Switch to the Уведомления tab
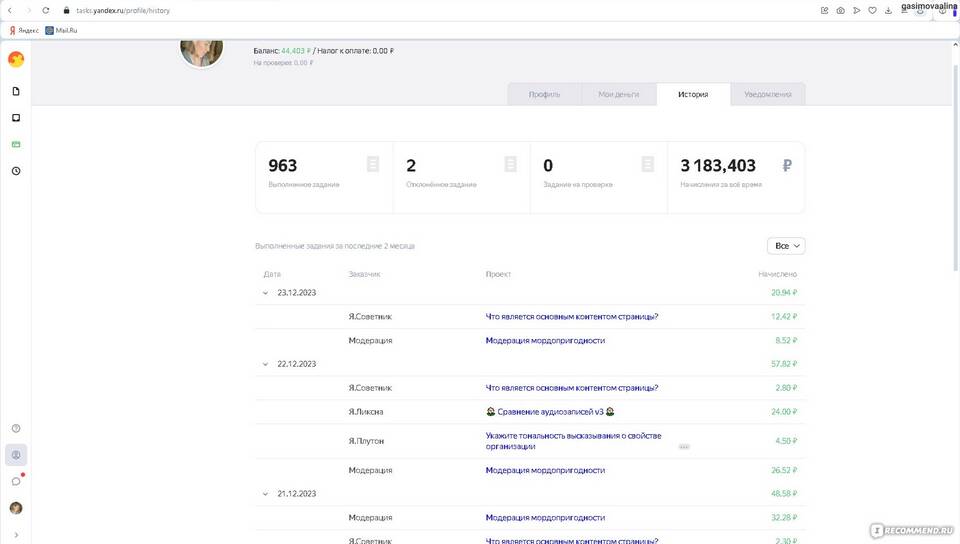The width and height of the screenshot is (960, 544). point(768,94)
